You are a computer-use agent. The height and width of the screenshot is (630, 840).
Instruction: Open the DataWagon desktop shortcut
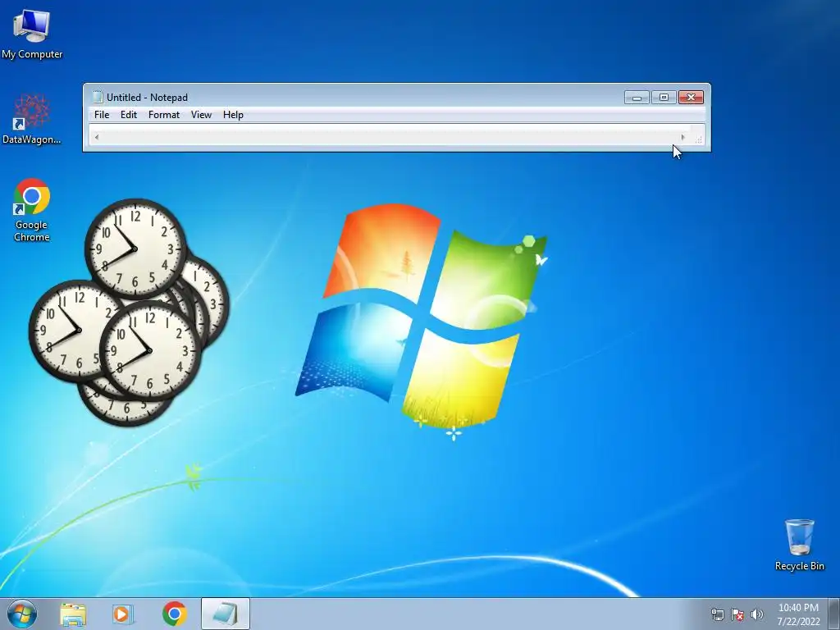click(x=32, y=119)
